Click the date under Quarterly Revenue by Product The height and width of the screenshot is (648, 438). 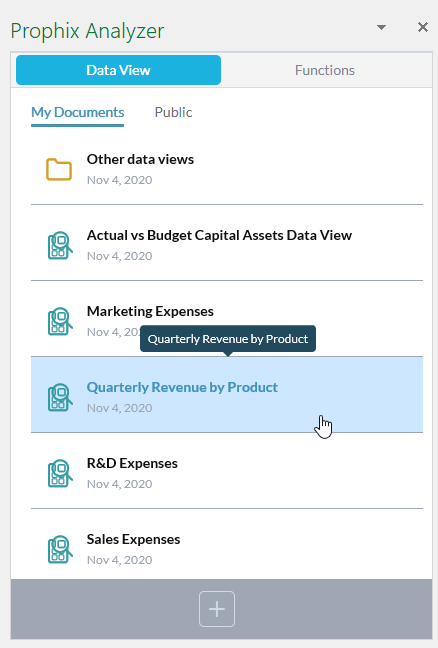(119, 408)
